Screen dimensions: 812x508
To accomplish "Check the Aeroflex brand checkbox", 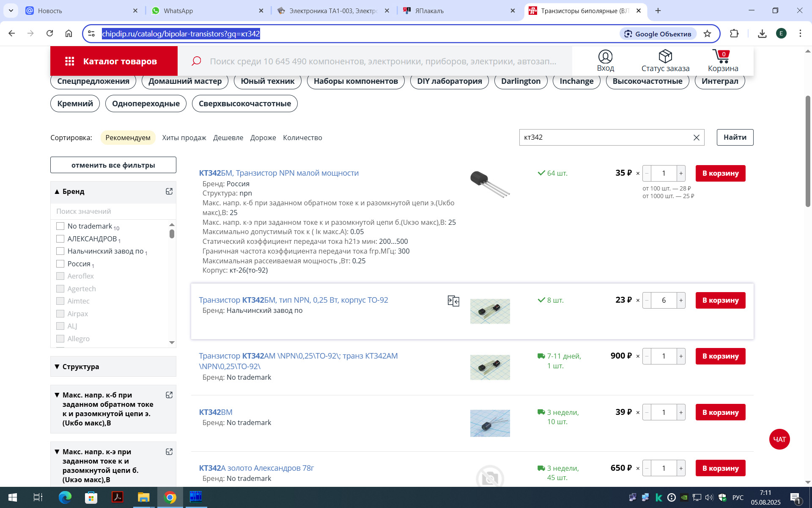I will coord(60,276).
